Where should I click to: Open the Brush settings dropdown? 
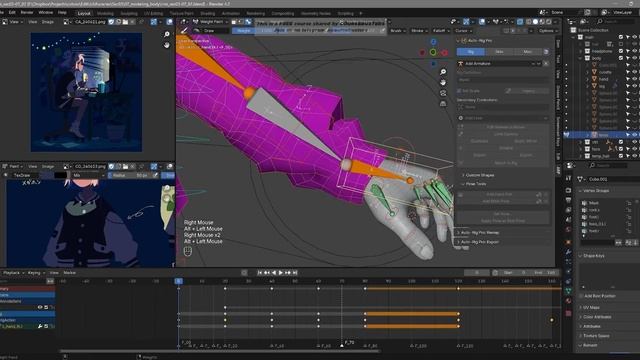click(397, 31)
